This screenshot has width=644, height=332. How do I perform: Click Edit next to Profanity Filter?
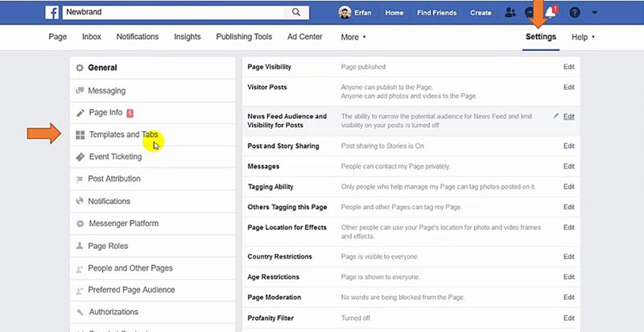(568, 317)
